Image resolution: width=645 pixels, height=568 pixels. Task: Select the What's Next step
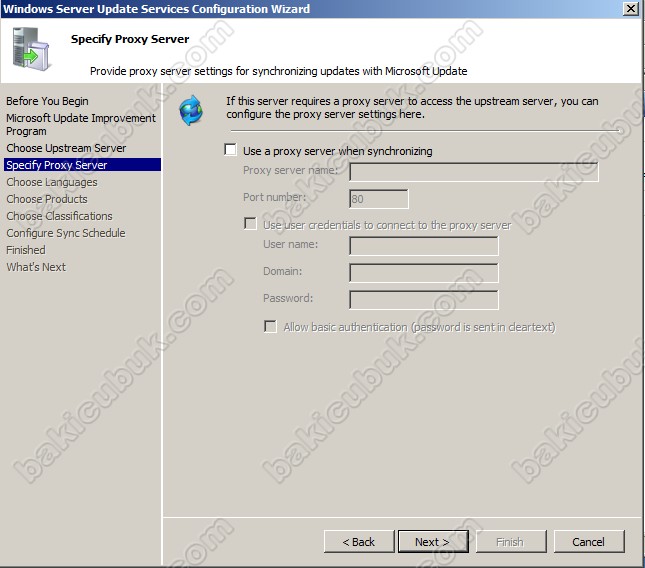click(36, 267)
